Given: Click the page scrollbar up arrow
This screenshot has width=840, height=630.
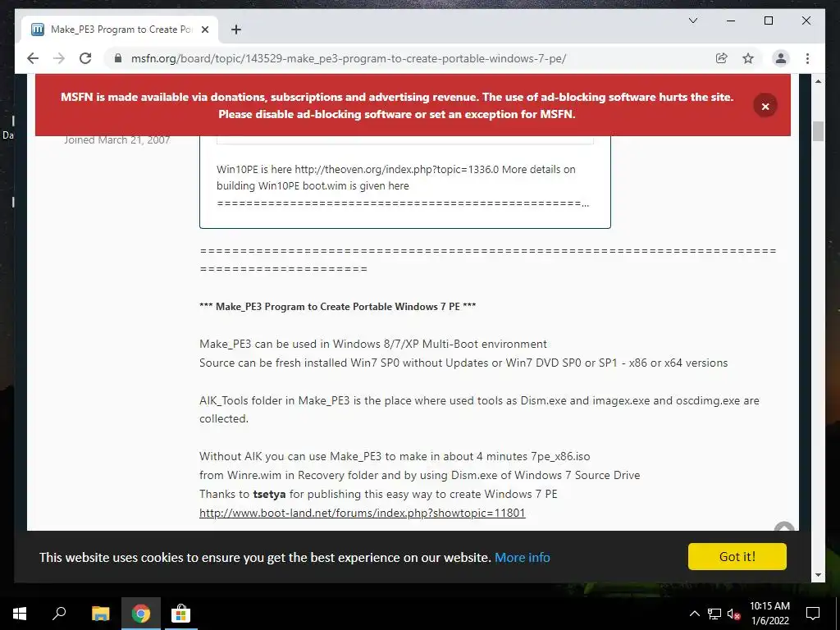Looking at the screenshot, I should tap(818, 81).
